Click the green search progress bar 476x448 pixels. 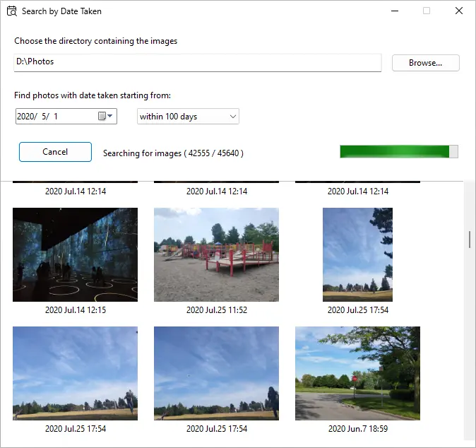tap(399, 151)
